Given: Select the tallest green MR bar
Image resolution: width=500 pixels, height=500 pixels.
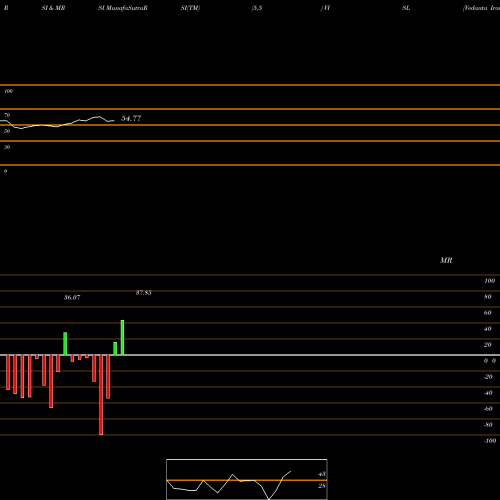Looking at the screenshot, I should 122,337.
